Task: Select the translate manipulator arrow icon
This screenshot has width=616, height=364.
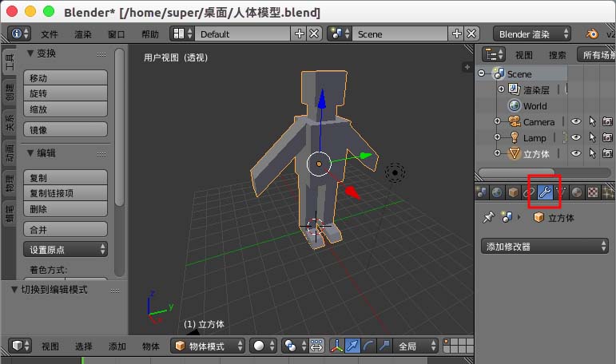Action: tap(352, 346)
